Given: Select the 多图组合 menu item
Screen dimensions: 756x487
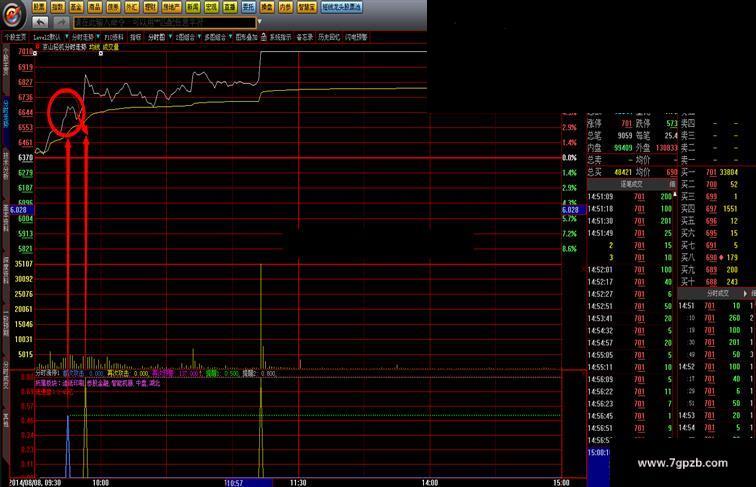Looking at the screenshot, I should pyautogui.click(x=215, y=37).
